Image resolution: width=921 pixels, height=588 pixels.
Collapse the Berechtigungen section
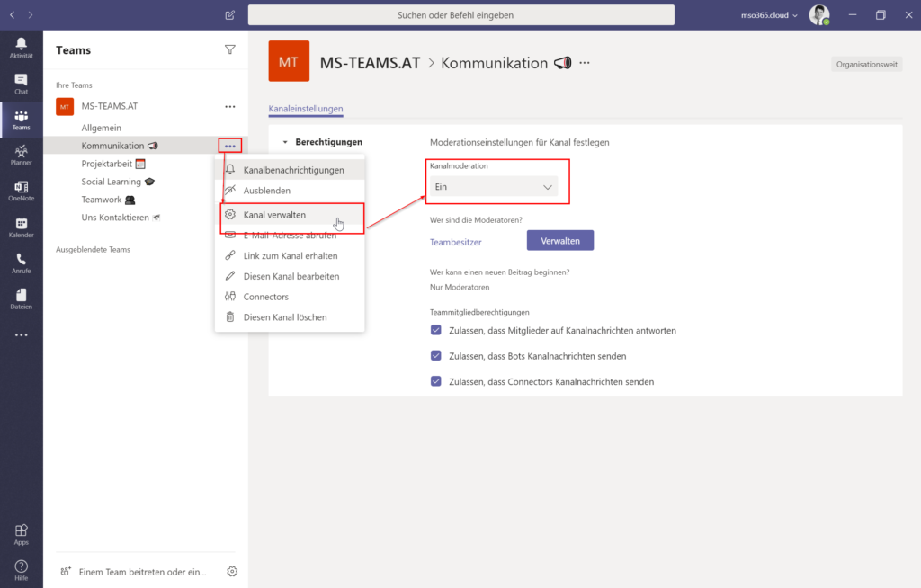[x=285, y=142]
